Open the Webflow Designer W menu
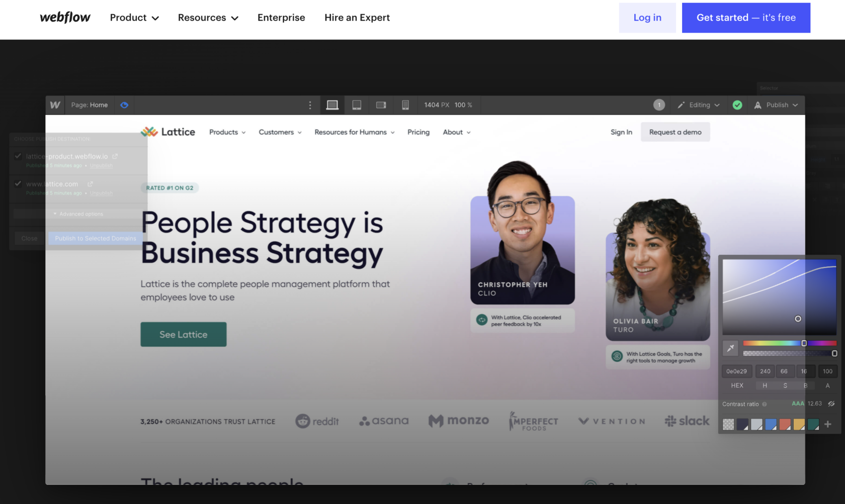This screenshot has width=845, height=504. click(x=55, y=105)
